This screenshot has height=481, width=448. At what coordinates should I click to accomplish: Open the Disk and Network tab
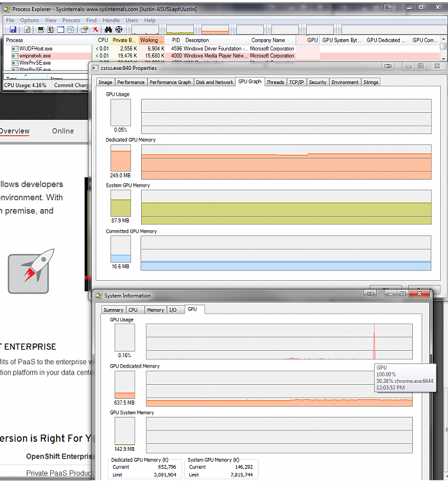(214, 82)
